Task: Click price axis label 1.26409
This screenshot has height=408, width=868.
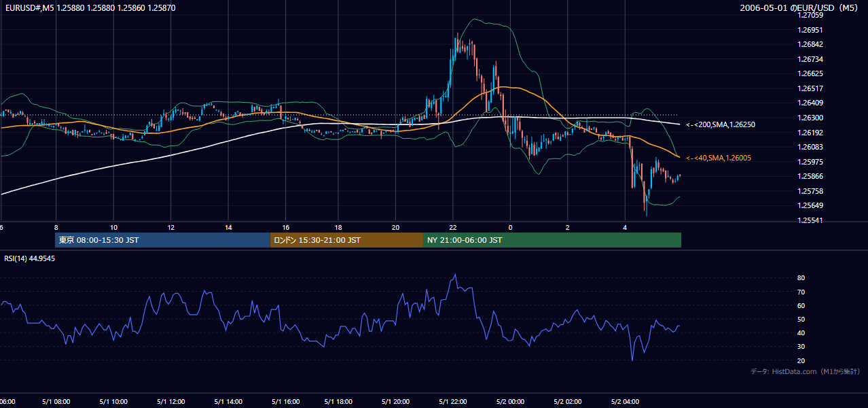Action: (x=810, y=103)
